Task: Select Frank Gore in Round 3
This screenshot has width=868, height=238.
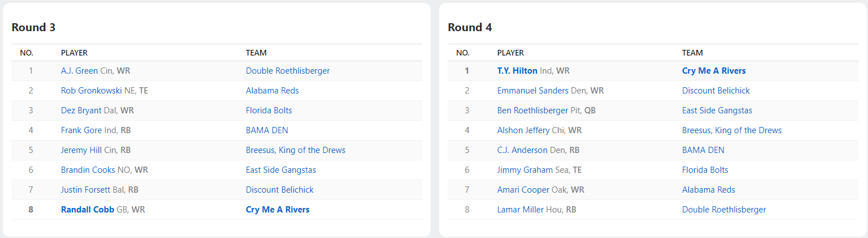Action: tap(82, 130)
